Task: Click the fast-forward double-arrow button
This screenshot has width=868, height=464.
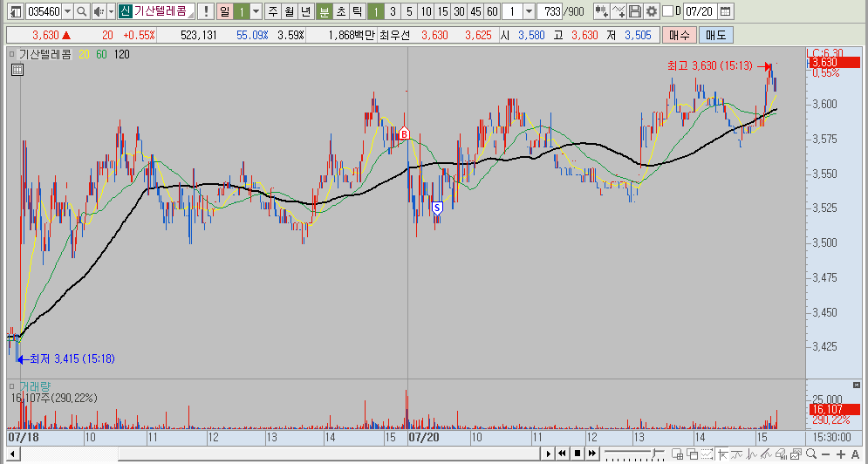Action: click(592, 454)
